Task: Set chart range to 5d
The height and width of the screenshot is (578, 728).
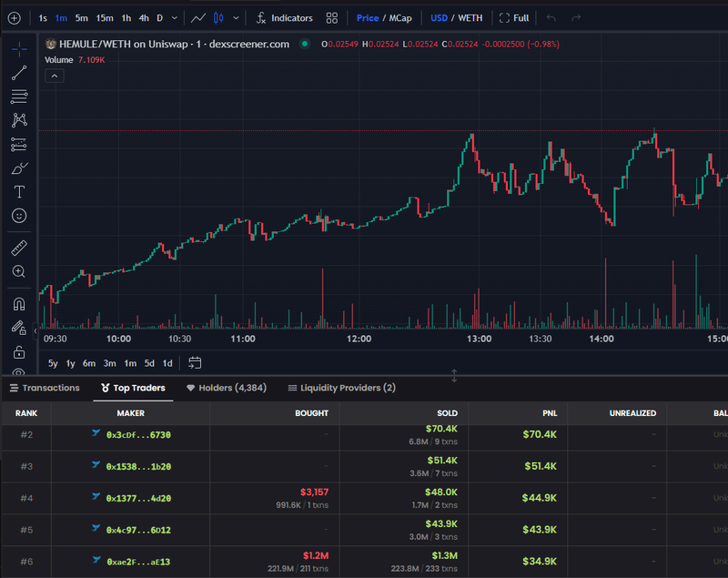Action: point(149,363)
